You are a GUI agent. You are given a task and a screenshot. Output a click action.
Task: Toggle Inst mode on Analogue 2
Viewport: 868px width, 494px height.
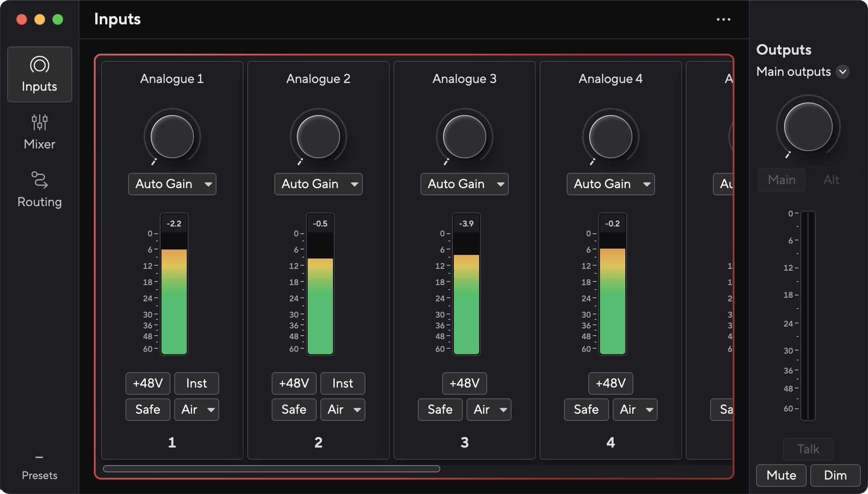pos(342,383)
